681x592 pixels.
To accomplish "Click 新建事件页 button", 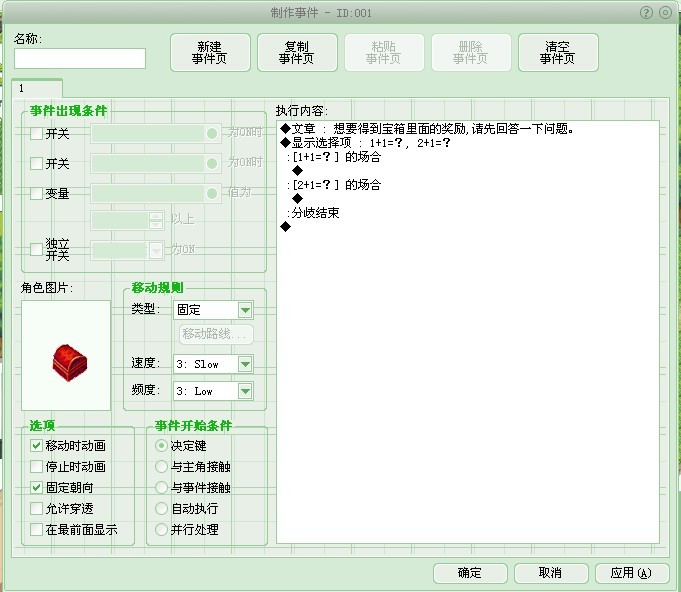I will pyautogui.click(x=210, y=53).
